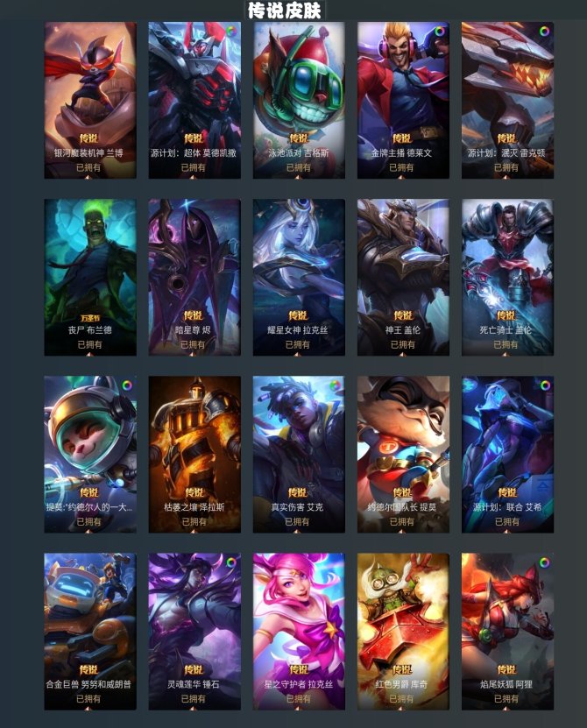The width and height of the screenshot is (587, 728).
Task: Click chroma wheel on 真实伤害 艾克 card
Action: click(x=335, y=385)
